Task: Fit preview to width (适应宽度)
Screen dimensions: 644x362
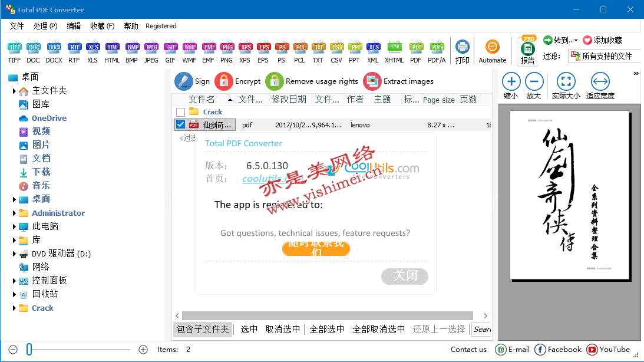Action: (600, 86)
